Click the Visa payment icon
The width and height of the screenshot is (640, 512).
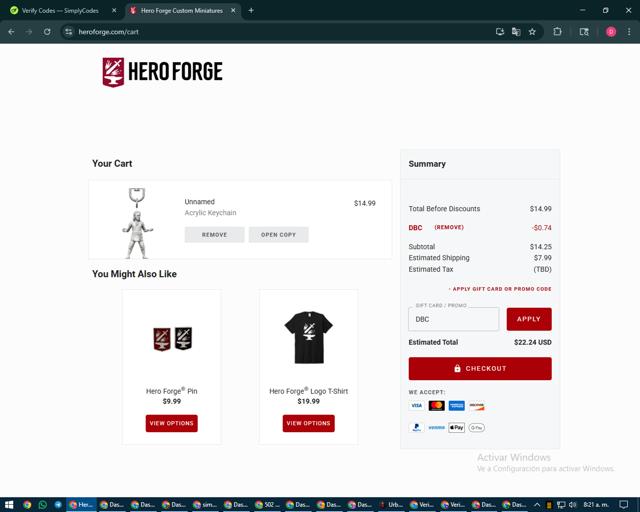(416, 405)
